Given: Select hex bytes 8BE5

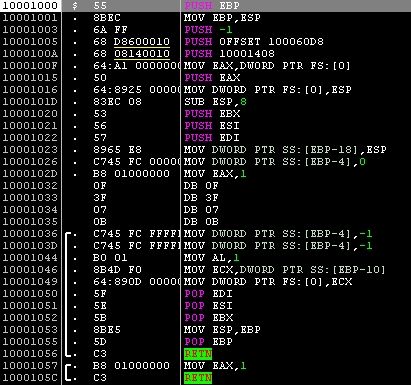Looking at the screenshot, I should pyautogui.click(x=107, y=330).
